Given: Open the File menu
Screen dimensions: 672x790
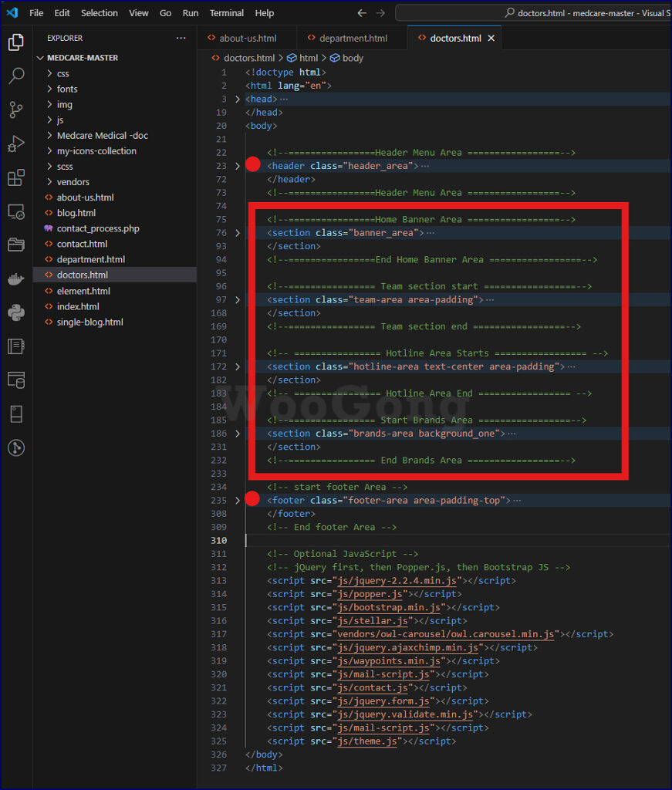Looking at the screenshot, I should [36, 13].
